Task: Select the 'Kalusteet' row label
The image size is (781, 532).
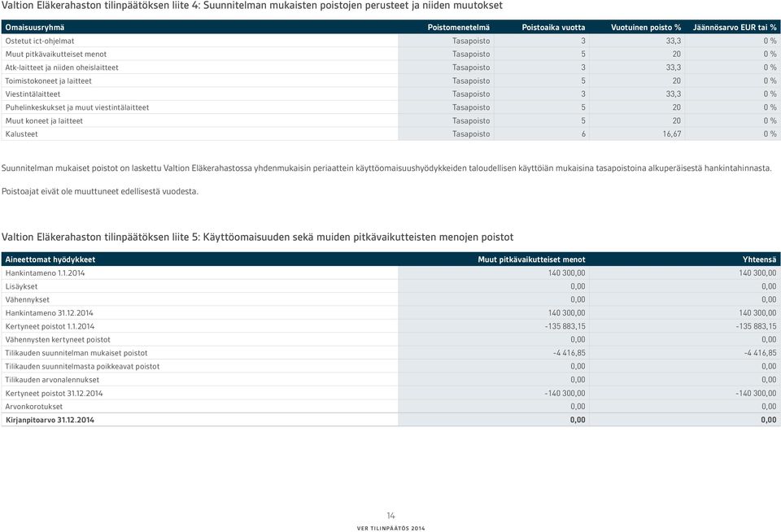Action: point(21,134)
